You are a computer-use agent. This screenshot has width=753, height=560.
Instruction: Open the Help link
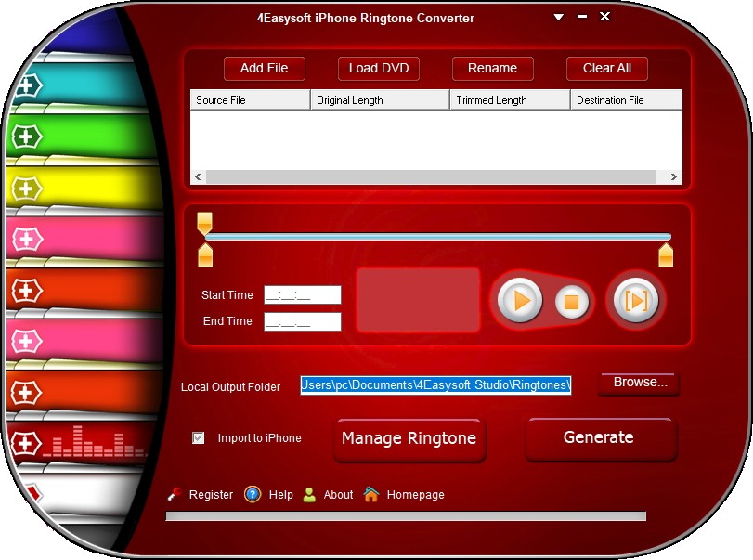point(281,495)
